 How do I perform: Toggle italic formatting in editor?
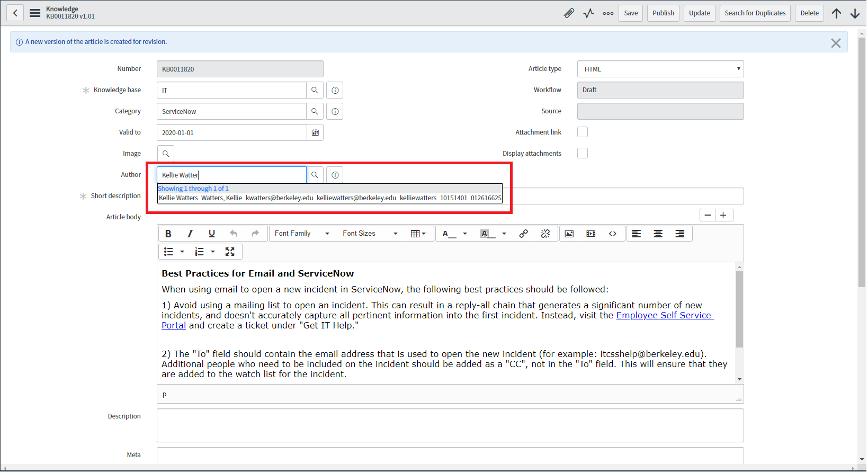(190, 234)
